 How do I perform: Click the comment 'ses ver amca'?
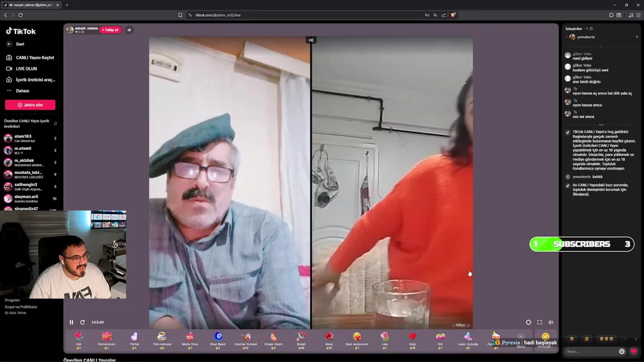pyautogui.click(x=583, y=117)
